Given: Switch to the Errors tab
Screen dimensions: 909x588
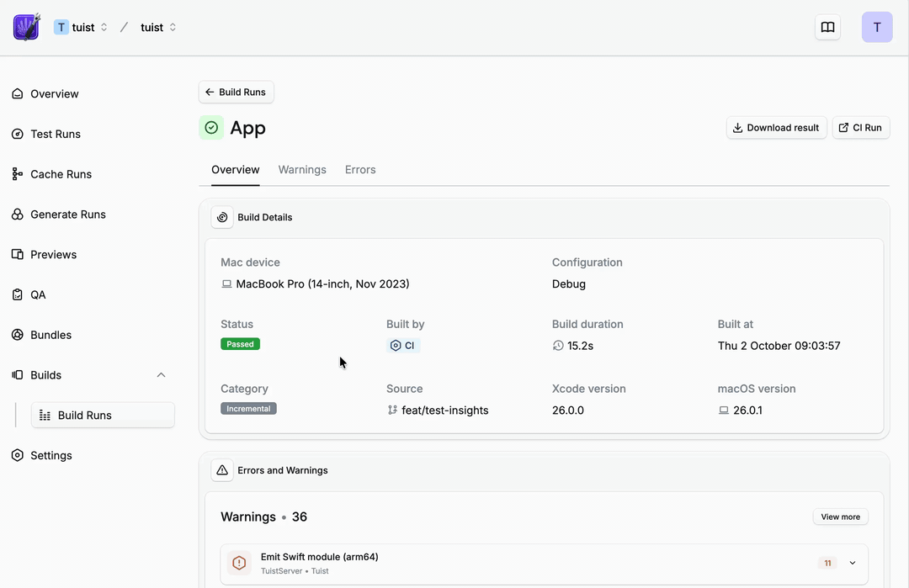Looking at the screenshot, I should (360, 170).
